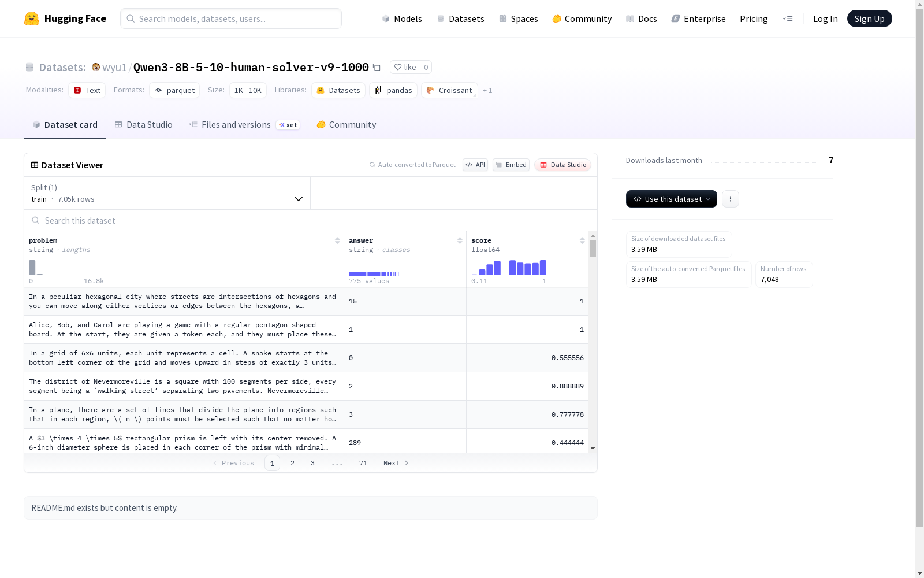Expand the +1 more libraries

[x=487, y=90]
